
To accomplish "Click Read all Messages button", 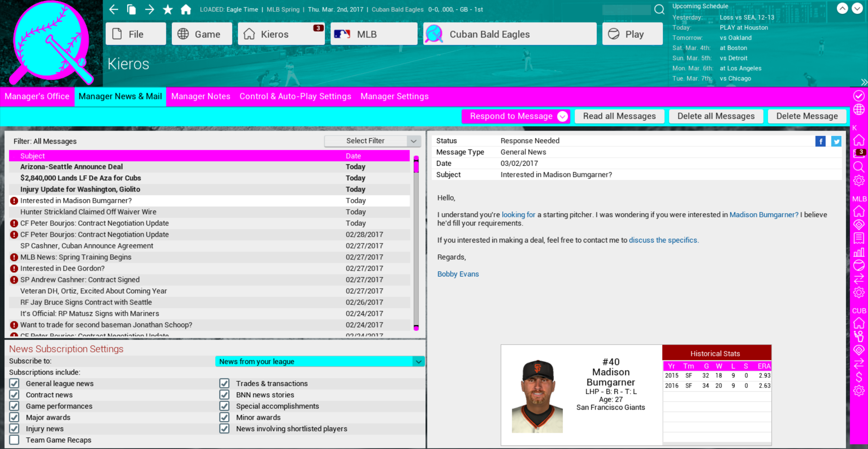I will pos(619,116).
